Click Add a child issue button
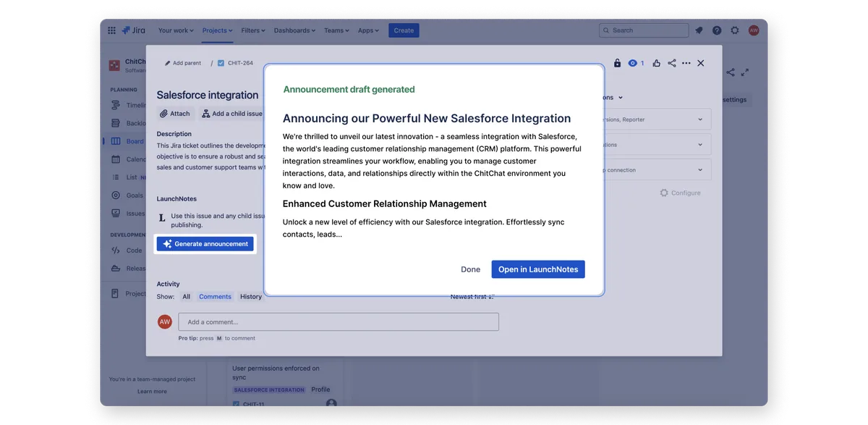Screen dimensions: 868x425 232,114
